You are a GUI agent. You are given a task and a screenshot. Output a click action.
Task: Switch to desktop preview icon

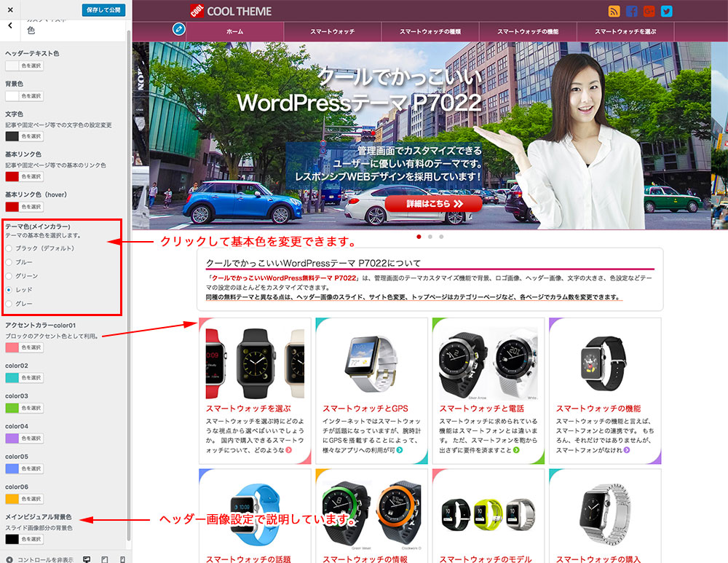pyautogui.click(x=87, y=559)
